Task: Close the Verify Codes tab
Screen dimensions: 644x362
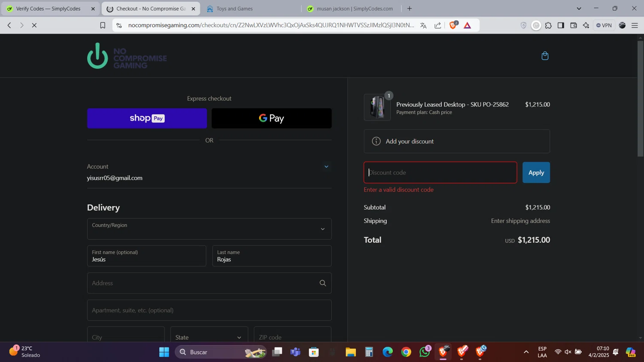Action: [x=93, y=9]
